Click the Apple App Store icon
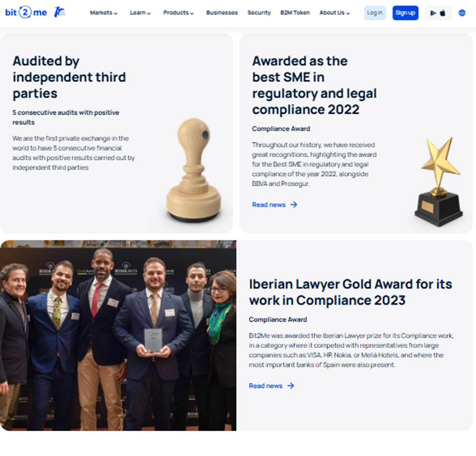Screen dimensions: 476x456 443,13
